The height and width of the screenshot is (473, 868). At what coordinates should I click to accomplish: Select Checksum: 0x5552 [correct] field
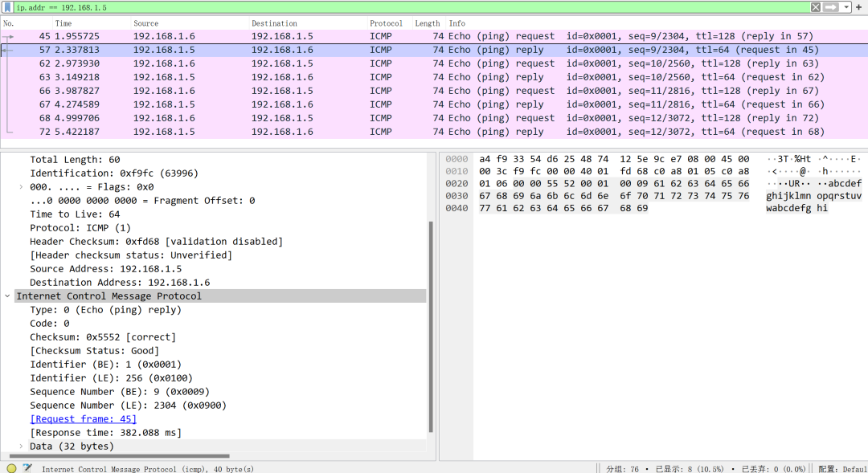point(103,337)
